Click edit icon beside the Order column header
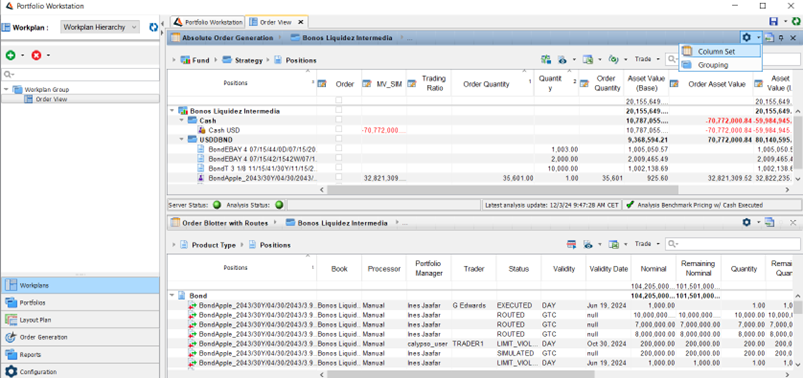The height and width of the screenshot is (378, 803). tap(322, 84)
